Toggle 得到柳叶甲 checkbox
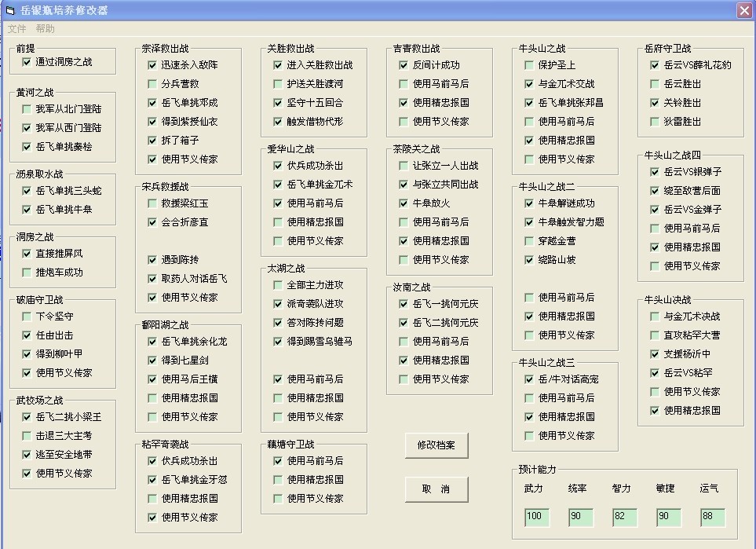 tap(27, 354)
